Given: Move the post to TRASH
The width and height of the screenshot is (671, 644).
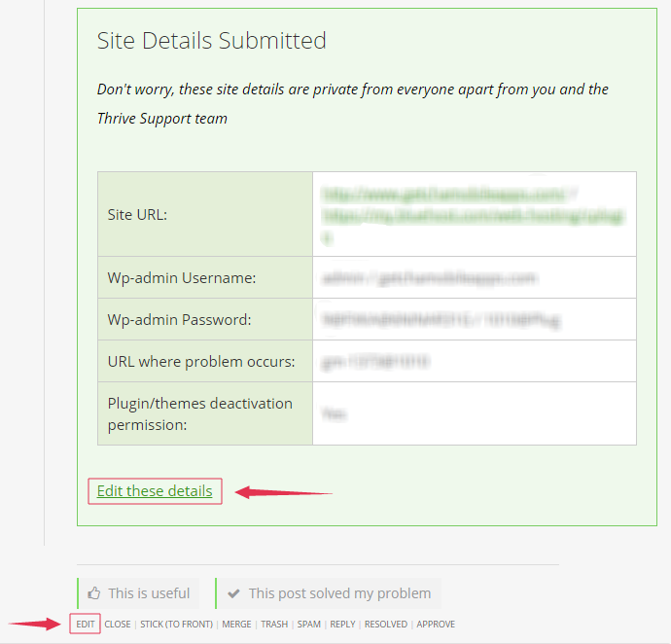Looking at the screenshot, I should click(x=274, y=624).
